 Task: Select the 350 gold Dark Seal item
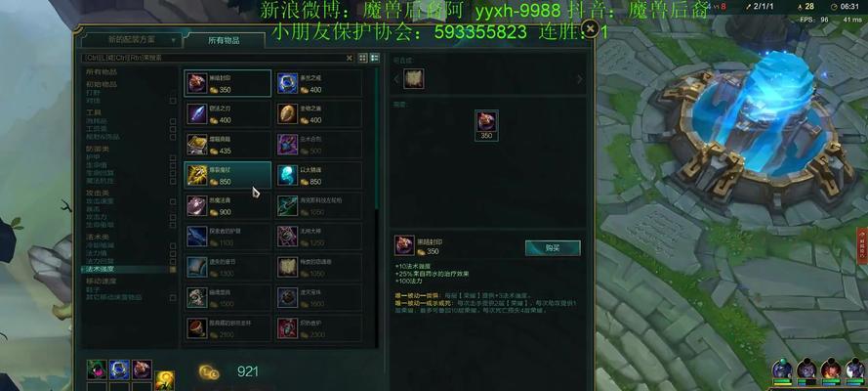[x=227, y=83]
